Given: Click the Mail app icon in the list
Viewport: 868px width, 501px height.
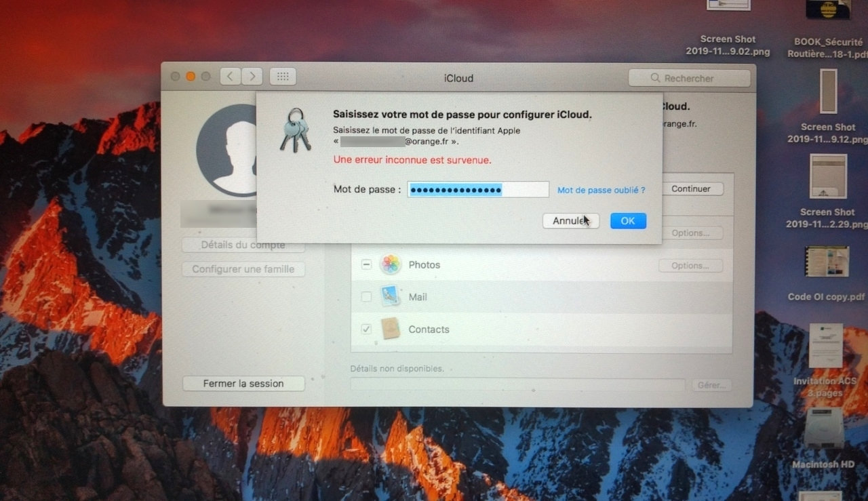Looking at the screenshot, I should [x=390, y=296].
